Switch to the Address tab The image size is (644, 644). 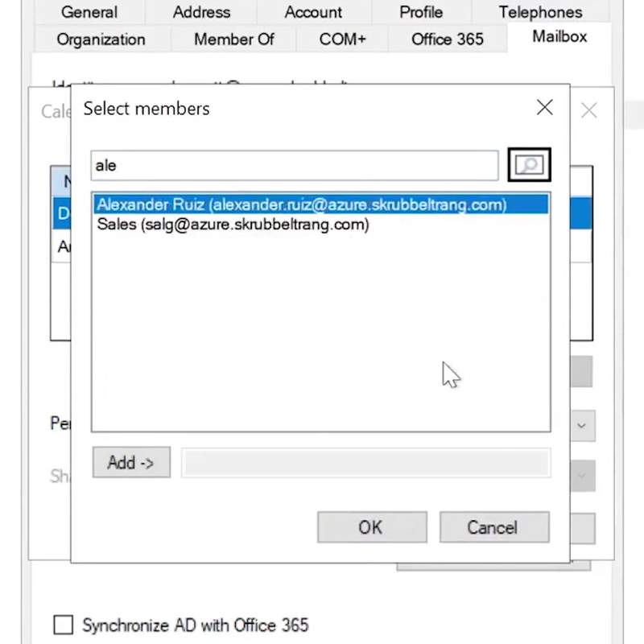click(202, 12)
